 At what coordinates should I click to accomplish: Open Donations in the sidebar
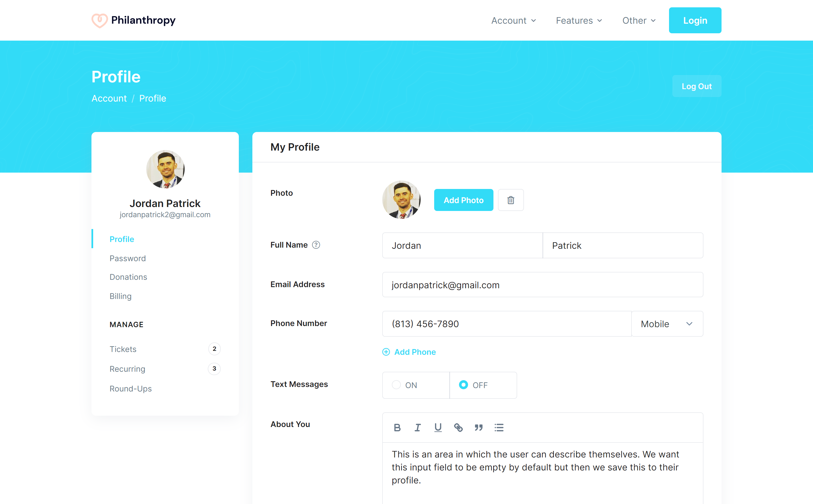[128, 277]
